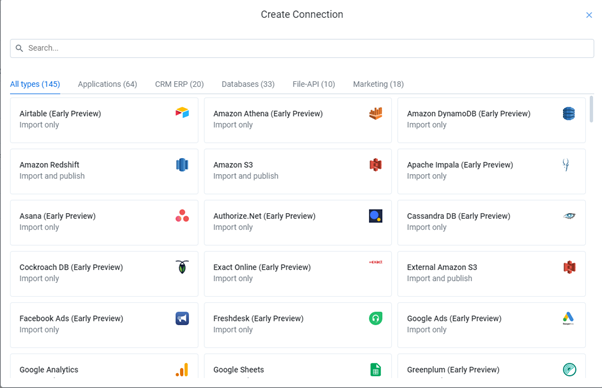Click the Asana three-dot logo icon

click(x=182, y=216)
